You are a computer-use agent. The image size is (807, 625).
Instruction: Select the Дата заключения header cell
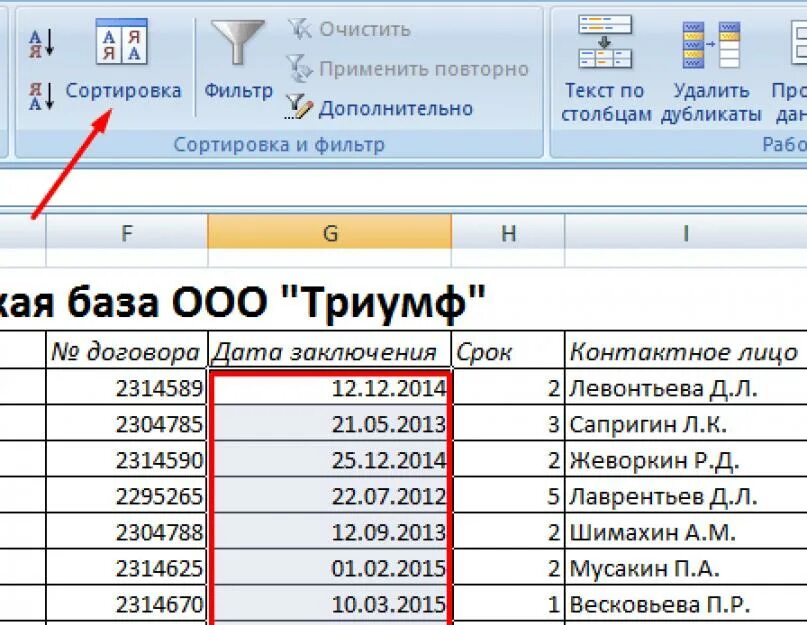point(329,352)
